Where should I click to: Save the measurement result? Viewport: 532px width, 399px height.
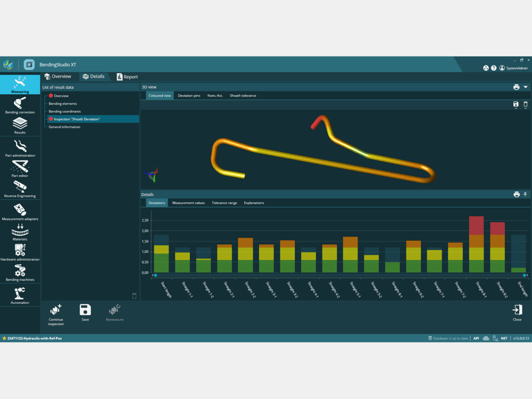pyautogui.click(x=85, y=312)
